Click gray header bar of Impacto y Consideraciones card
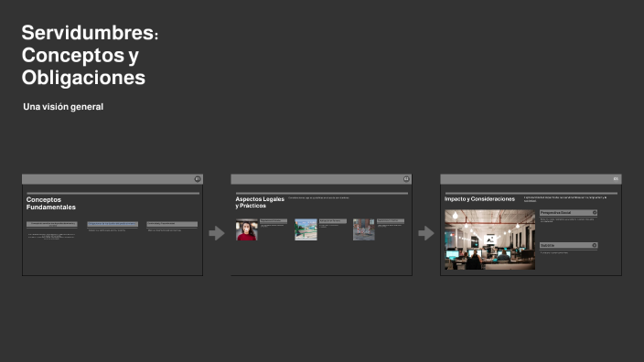Viewport: 644px width, 362px height. (531, 179)
